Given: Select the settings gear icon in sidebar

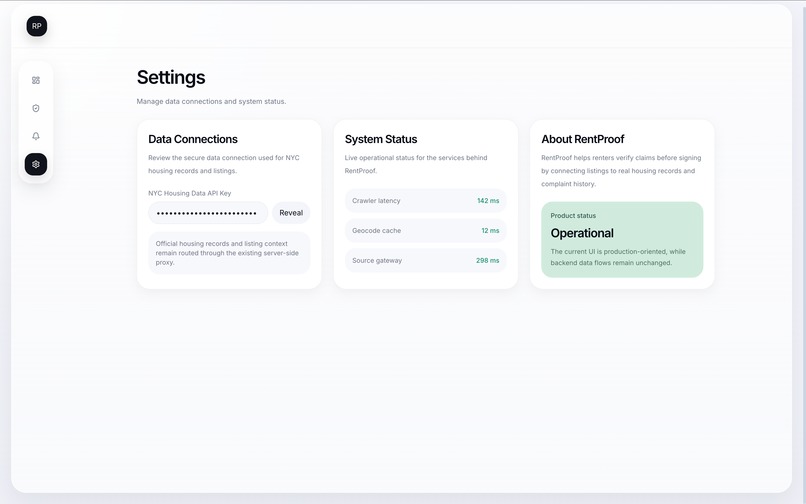Looking at the screenshot, I should point(35,164).
